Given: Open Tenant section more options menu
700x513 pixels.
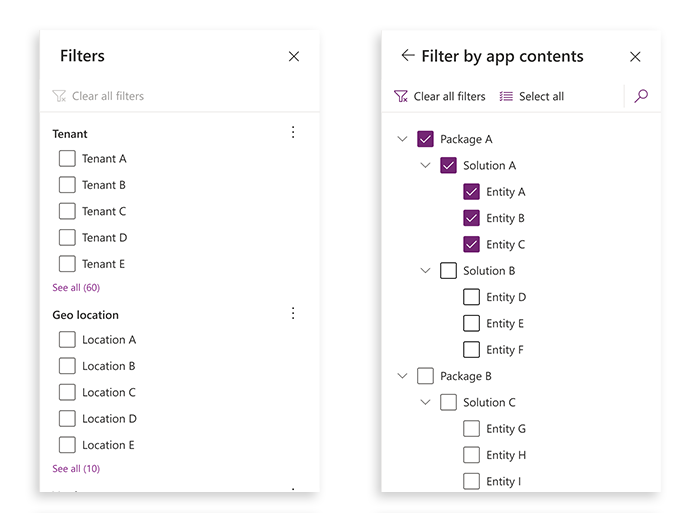Looking at the screenshot, I should (x=293, y=132).
